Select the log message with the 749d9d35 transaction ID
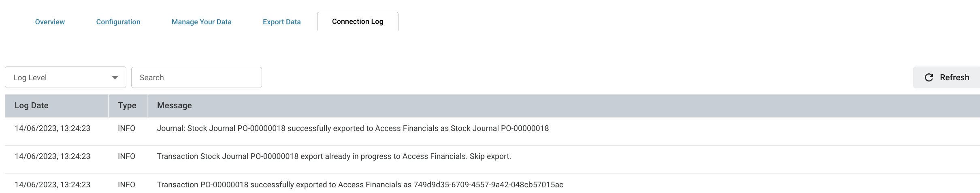This screenshot has width=980, height=193. (360, 185)
